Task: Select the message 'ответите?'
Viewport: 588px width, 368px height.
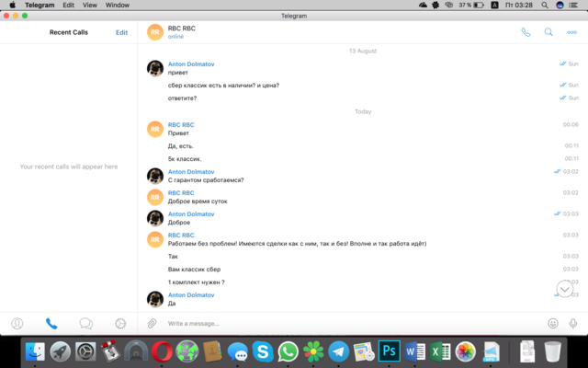Action: tap(182, 98)
